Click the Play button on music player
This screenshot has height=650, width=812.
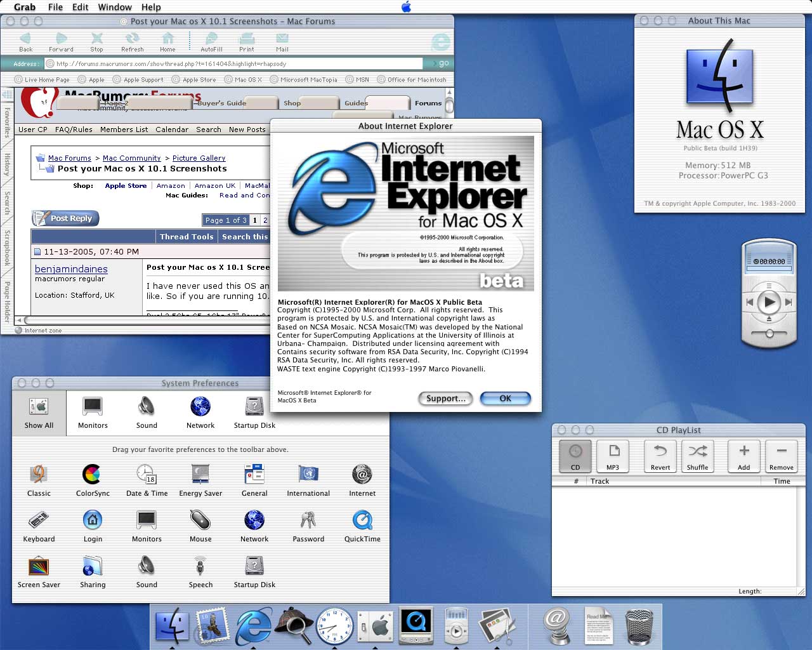pos(769,302)
